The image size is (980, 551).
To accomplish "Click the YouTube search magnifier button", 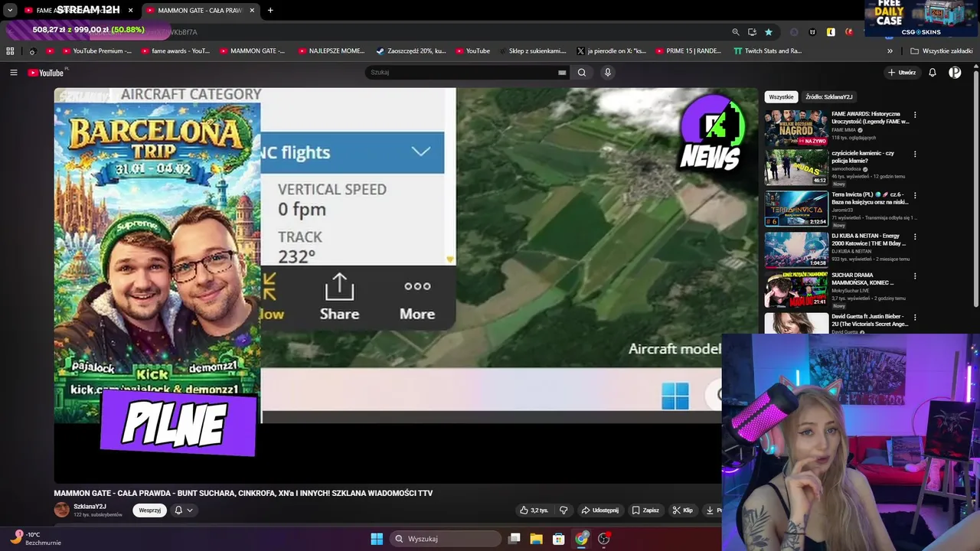I will [x=582, y=73].
